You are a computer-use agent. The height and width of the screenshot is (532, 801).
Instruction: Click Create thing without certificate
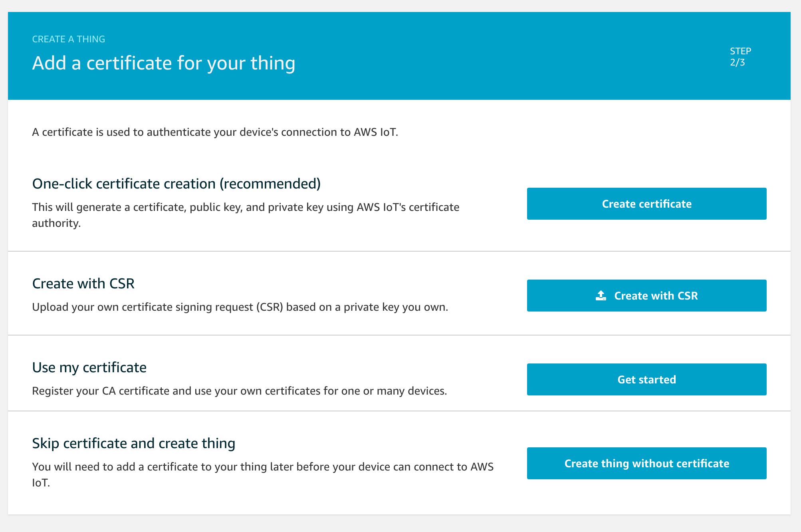tap(646, 463)
